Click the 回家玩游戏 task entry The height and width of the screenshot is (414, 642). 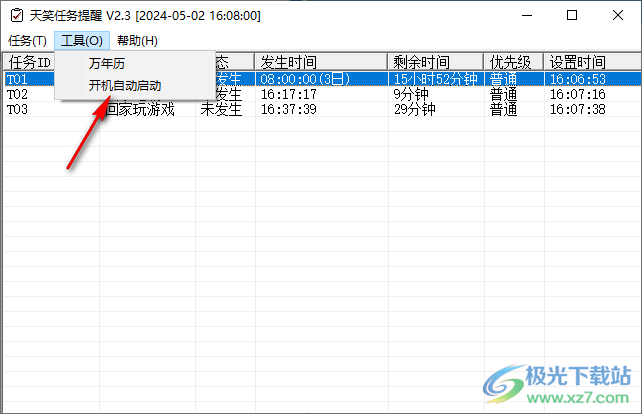coord(140,109)
